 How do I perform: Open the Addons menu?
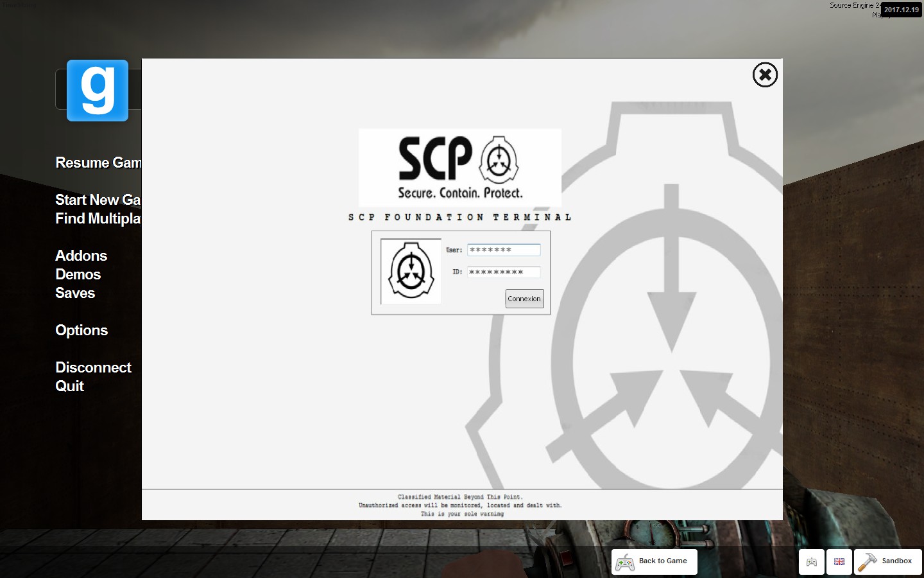[x=81, y=256]
